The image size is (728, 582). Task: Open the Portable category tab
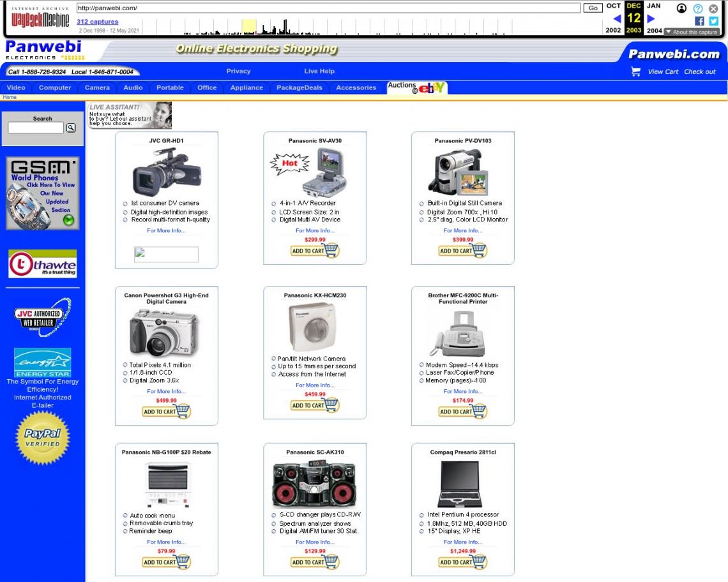click(170, 87)
